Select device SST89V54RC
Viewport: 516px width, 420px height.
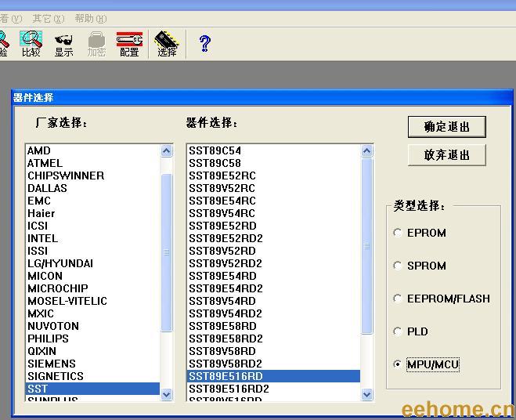click(273, 213)
